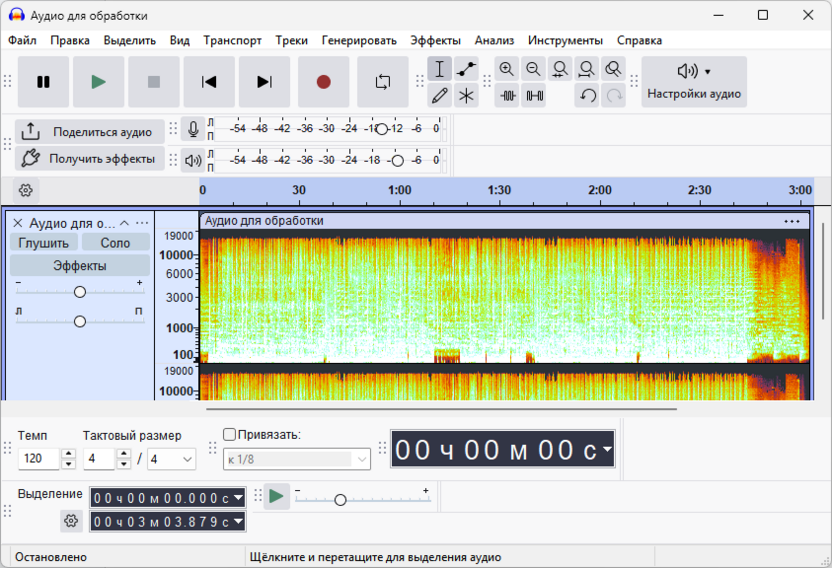832x568 pixels.
Task: Open the Треки menu
Action: click(x=291, y=40)
